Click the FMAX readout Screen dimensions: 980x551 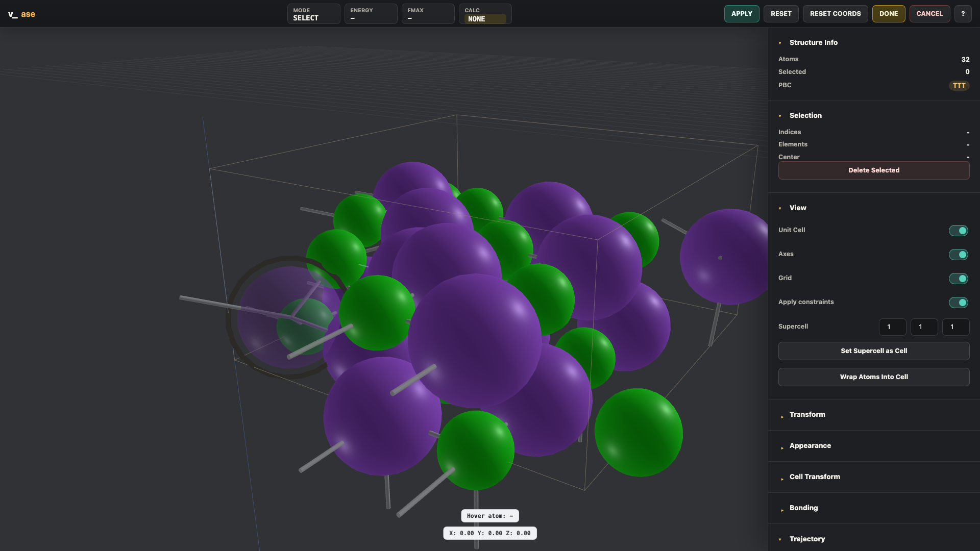(428, 14)
